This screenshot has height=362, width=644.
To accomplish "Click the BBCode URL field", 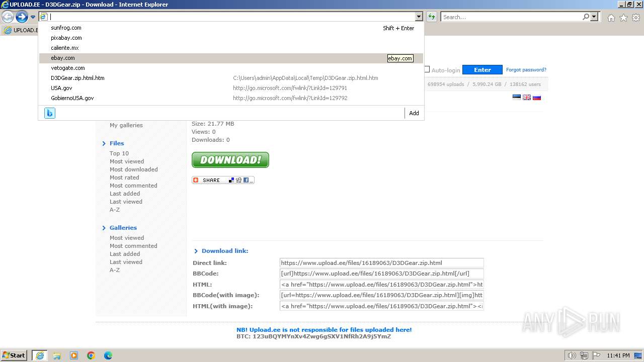I will click(x=381, y=274).
